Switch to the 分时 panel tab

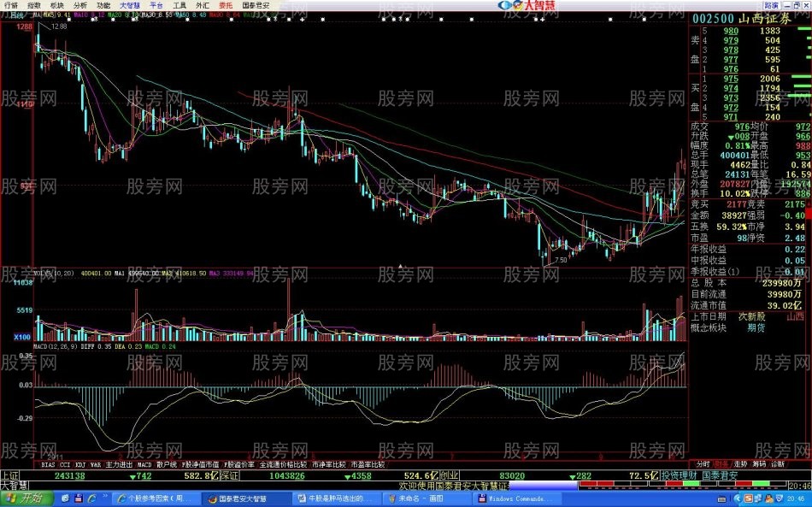coord(703,464)
